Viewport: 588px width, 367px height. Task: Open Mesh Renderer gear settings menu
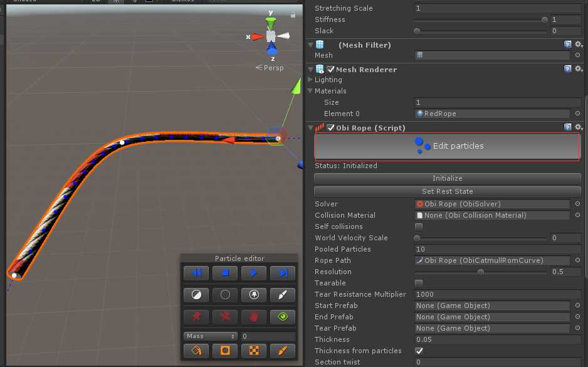(579, 68)
